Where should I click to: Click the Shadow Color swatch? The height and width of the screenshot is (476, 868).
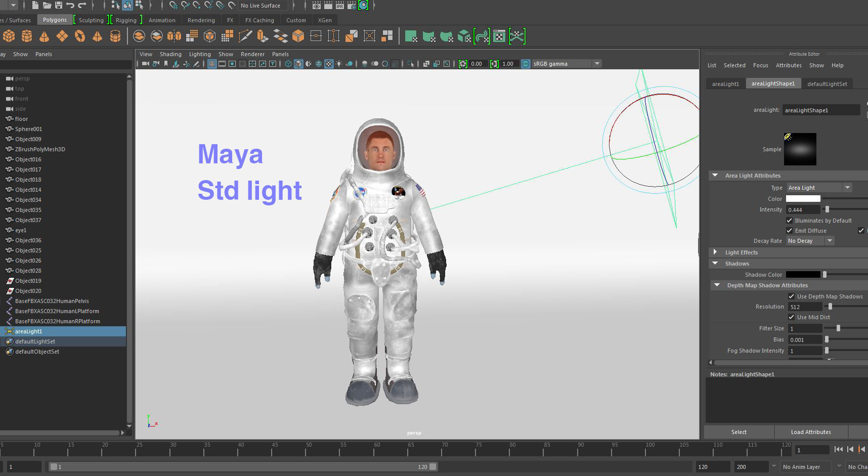[803, 275]
